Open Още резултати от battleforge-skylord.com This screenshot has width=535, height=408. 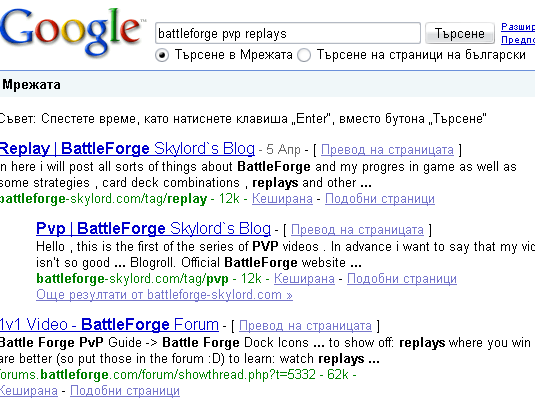click(x=164, y=294)
